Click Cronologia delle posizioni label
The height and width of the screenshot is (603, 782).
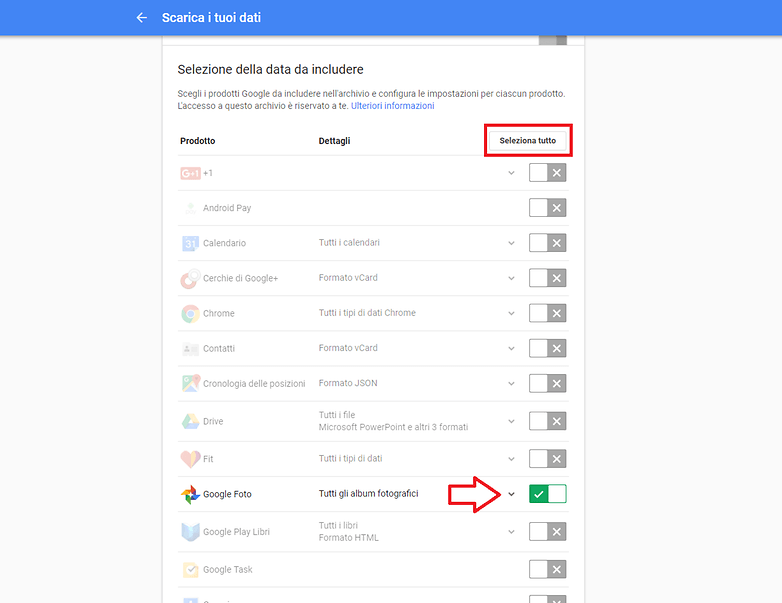click(254, 384)
